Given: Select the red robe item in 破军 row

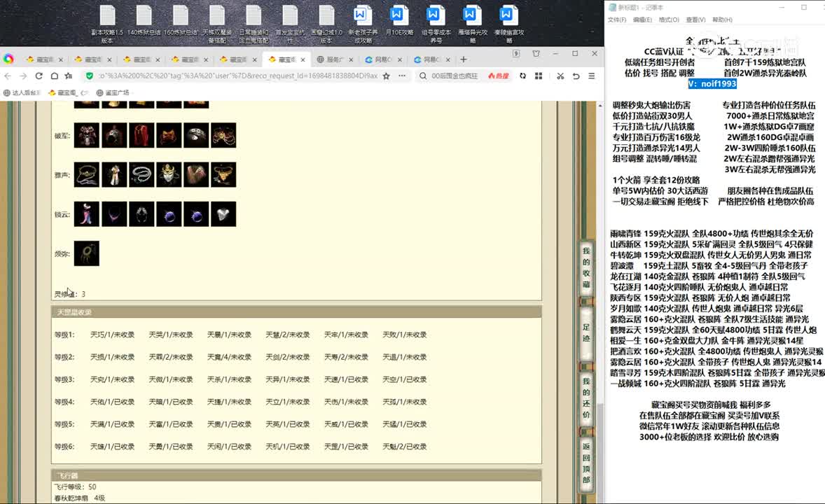Looking at the screenshot, I should (x=141, y=135).
